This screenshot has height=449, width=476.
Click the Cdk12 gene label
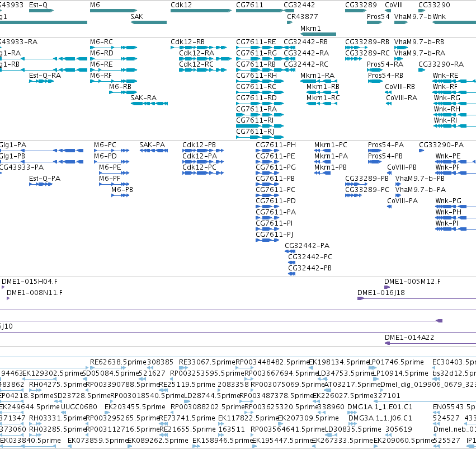pos(181,5)
